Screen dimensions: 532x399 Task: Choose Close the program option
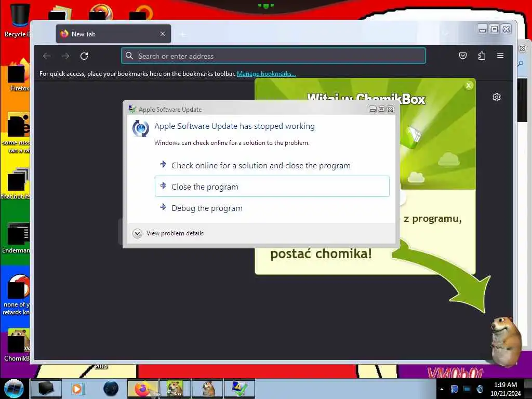(x=272, y=187)
